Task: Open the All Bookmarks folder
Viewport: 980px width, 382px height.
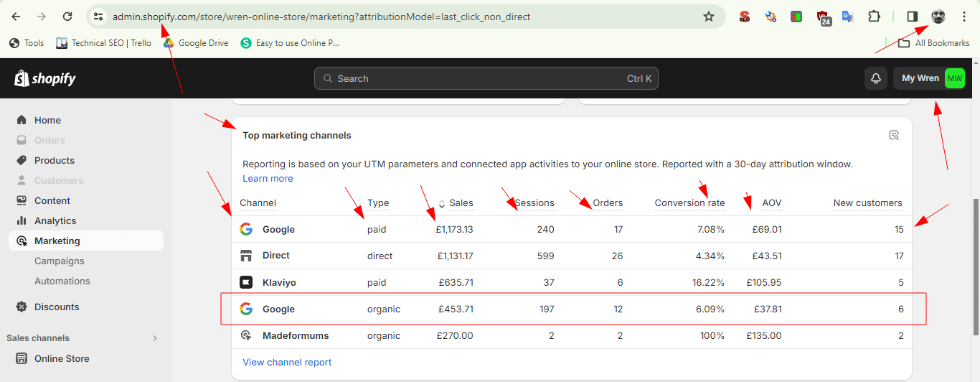Action: click(x=934, y=43)
